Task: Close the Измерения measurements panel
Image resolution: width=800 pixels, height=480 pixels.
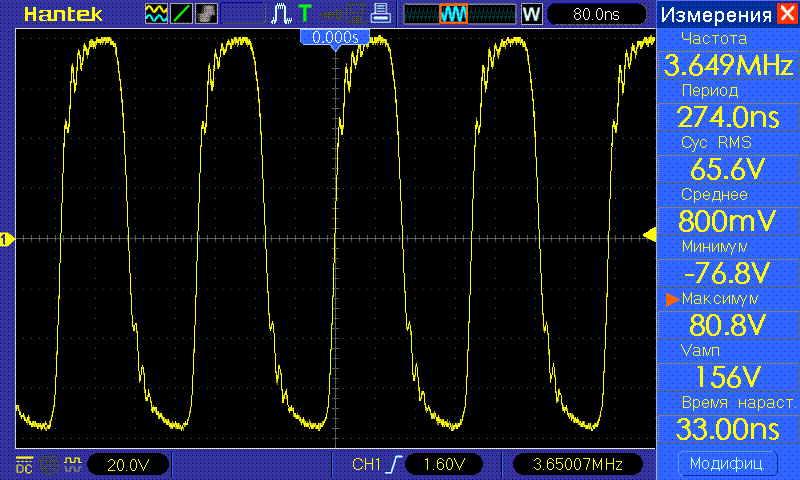Action: pos(788,14)
